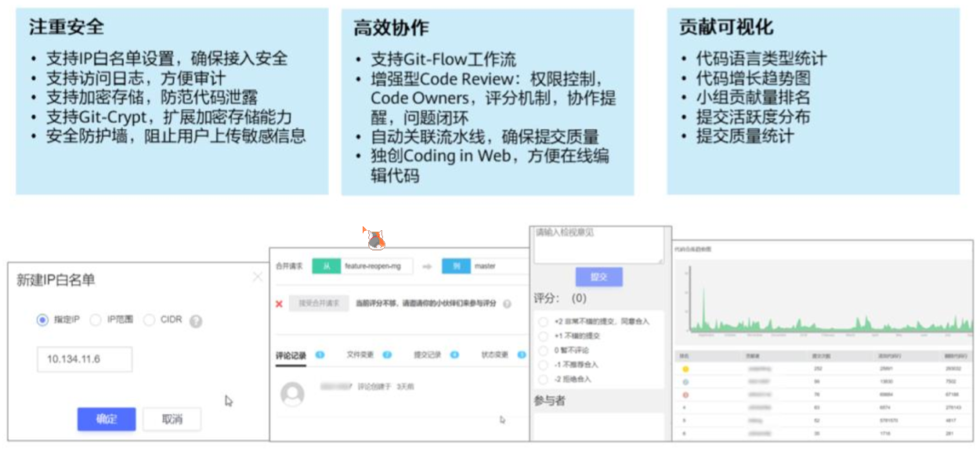Open the feature-reopen-mg source branch selector
Screen dimensions: 980x454
(x=373, y=265)
